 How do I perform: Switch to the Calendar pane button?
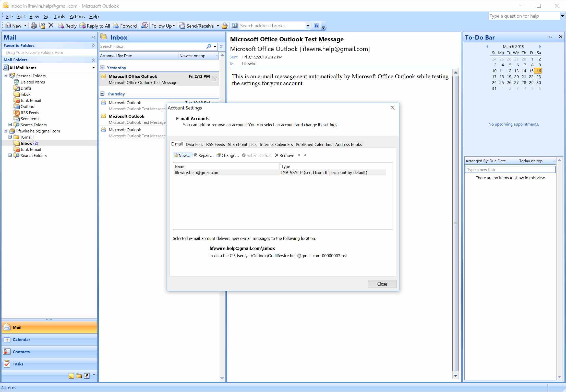click(49, 339)
